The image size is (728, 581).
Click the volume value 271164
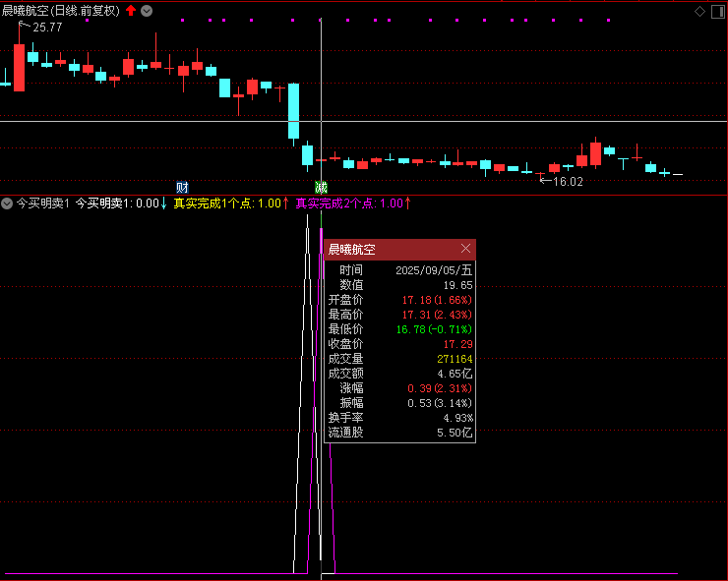tap(455, 359)
